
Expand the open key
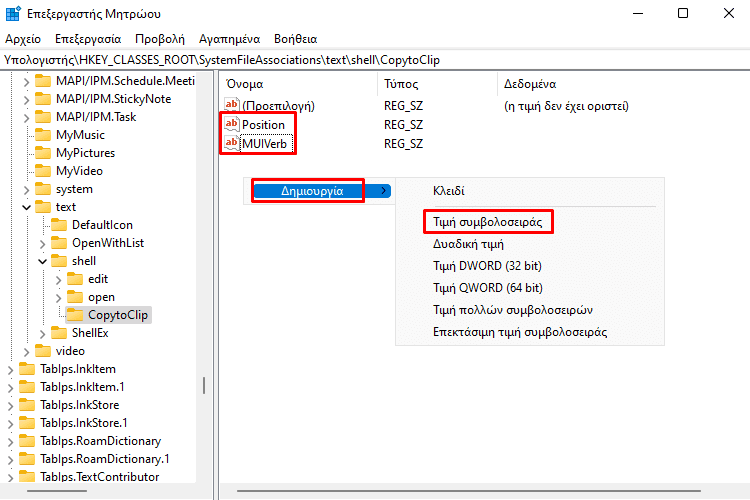click(x=58, y=298)
